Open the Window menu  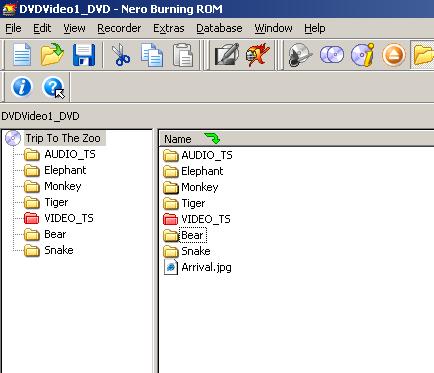tap(273, 28)
